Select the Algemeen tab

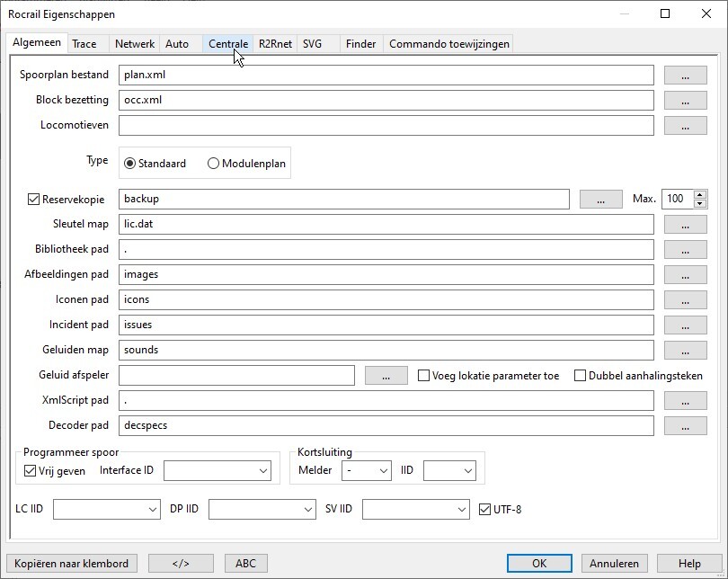pos(37,42)
